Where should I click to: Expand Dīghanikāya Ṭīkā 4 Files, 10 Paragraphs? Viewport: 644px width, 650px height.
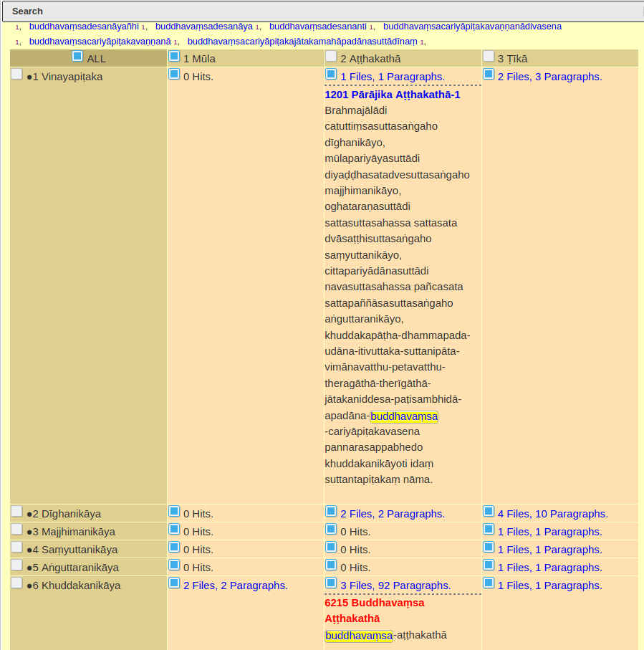tap(552, 514)
